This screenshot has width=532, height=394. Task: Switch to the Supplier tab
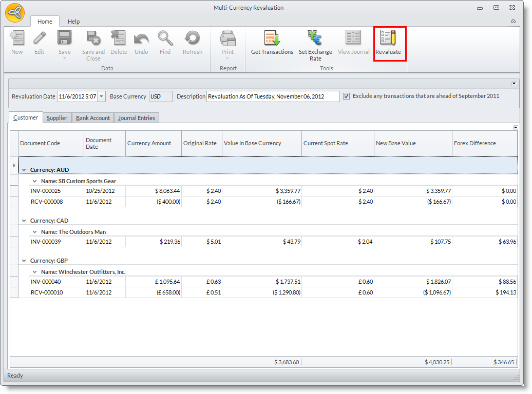tap(57, 118)
